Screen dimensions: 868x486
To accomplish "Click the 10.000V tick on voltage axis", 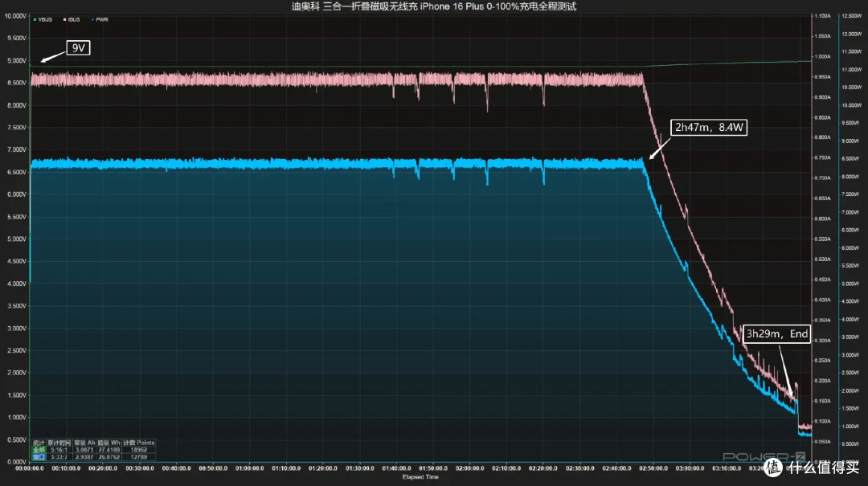I will click(x=15, y=16).
